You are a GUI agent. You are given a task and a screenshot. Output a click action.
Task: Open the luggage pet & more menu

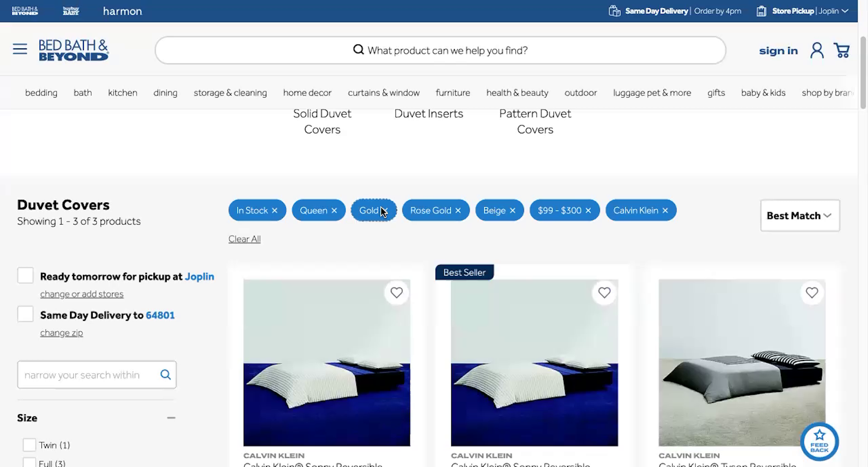point(652,92)
